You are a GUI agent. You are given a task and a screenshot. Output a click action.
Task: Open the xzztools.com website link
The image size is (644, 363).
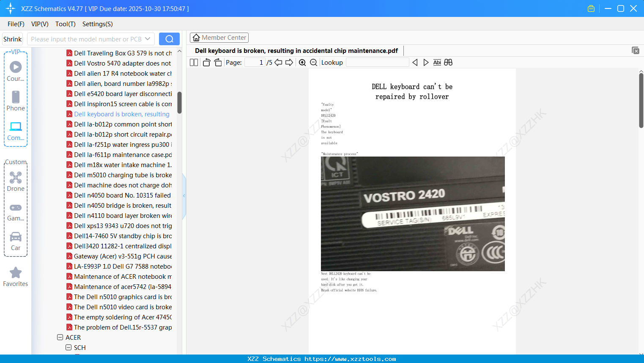pyautogui.click(x=350, y=359)
